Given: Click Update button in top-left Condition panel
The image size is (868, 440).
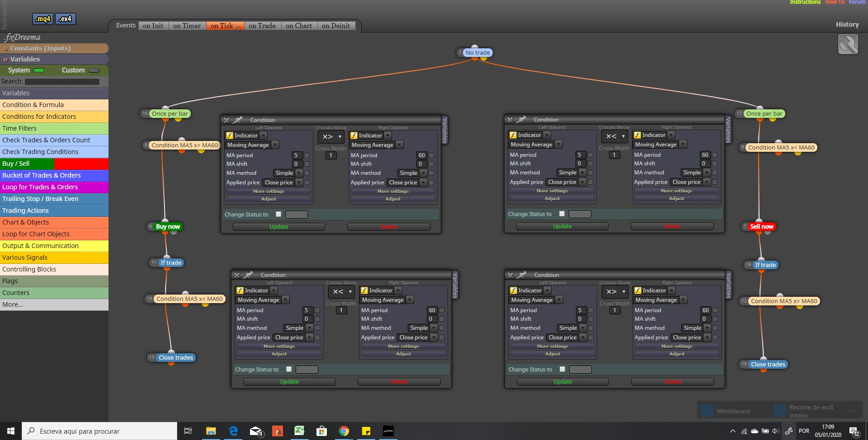Looking at the screenshot, I should pos(278,227).
